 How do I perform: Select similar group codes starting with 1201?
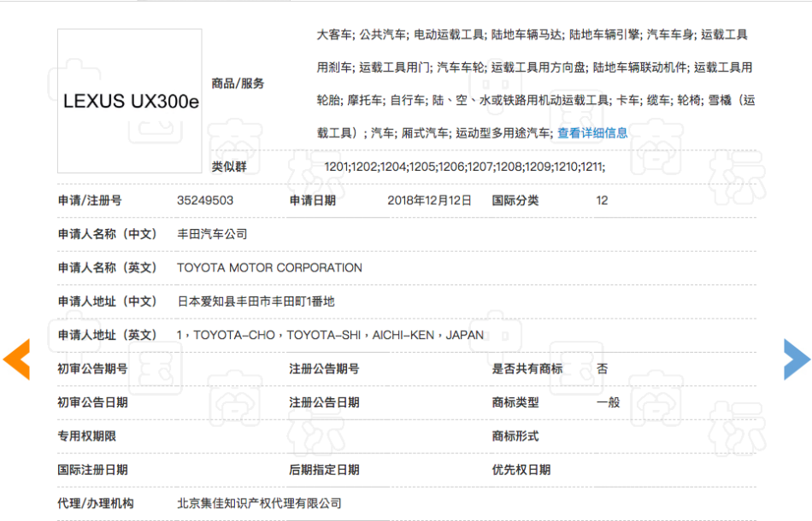(464, 167)
